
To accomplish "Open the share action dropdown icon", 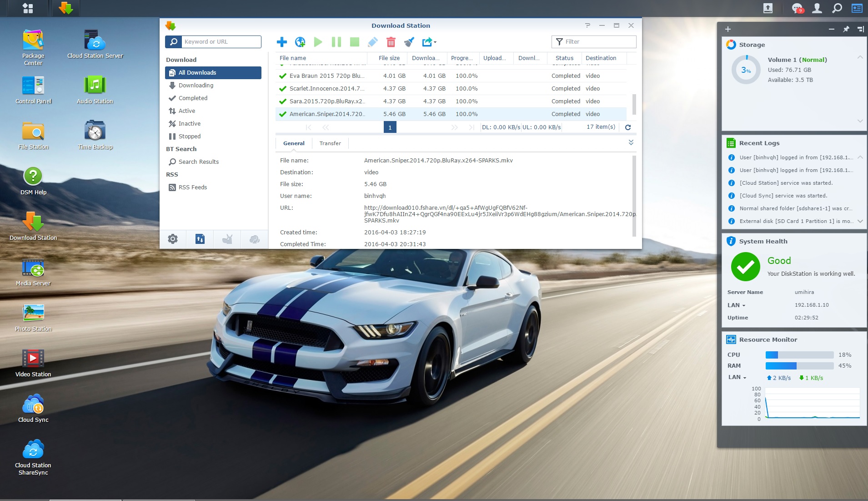I will (x=429, y=42).
